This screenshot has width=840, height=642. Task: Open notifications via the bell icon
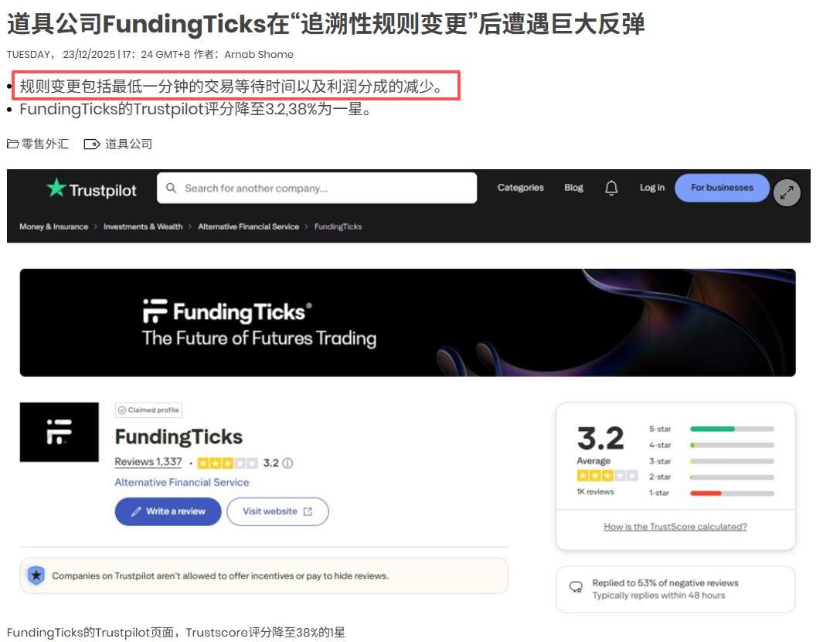(611, 188)
